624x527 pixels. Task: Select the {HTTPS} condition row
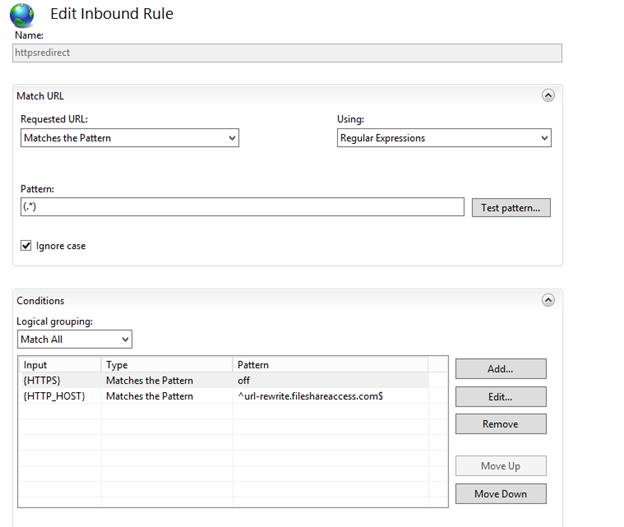tap(60, 380)
